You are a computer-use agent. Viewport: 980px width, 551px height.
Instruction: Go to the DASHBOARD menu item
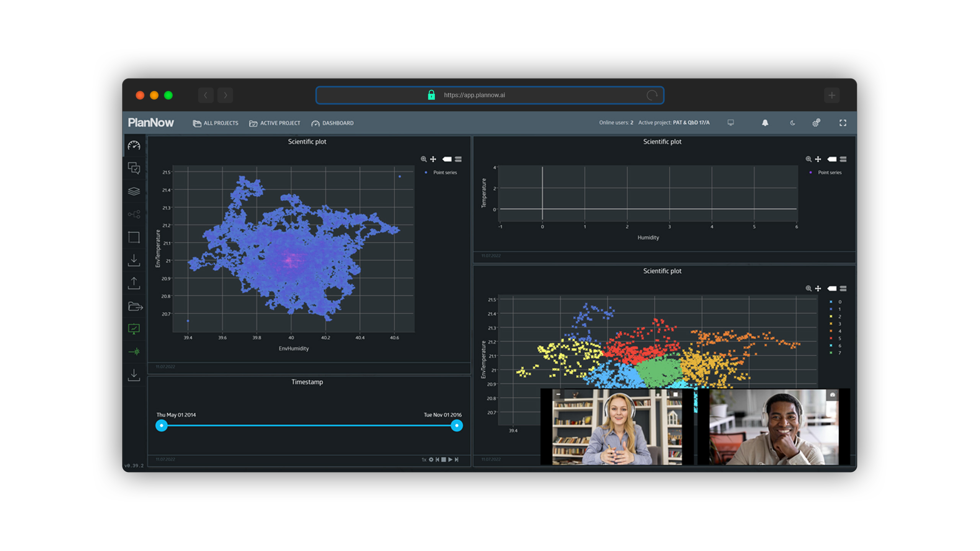[x=332, y=123]
